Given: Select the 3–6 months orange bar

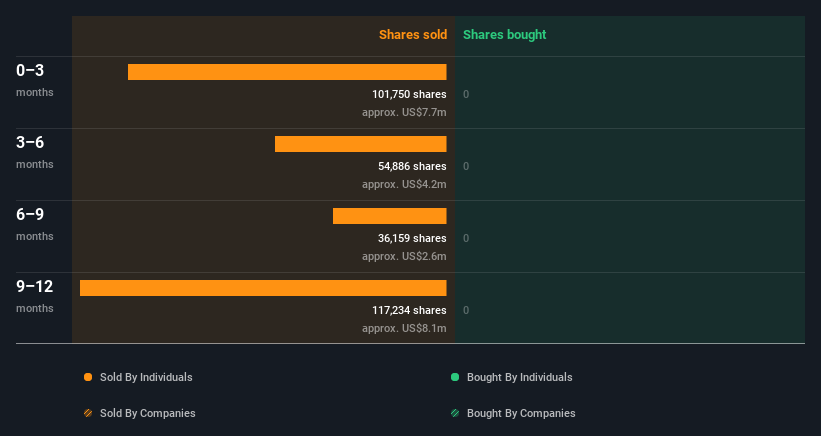Looking at the screenshot, I should [x=361, y=144].
